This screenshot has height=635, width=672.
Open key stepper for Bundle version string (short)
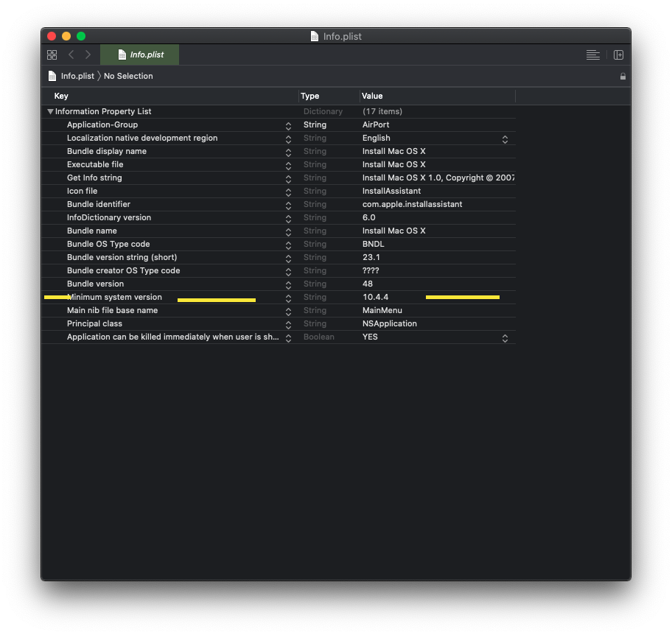pyautogui.click(x=288, y=259)
